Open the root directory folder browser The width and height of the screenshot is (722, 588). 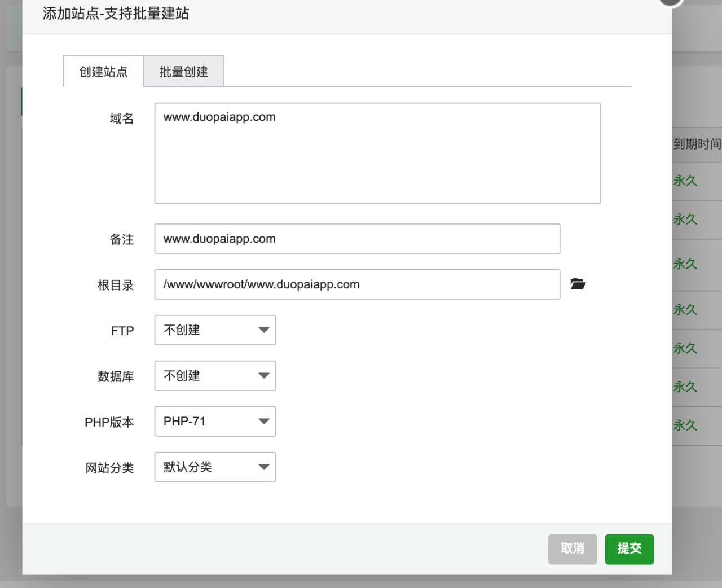click(578, 284)
